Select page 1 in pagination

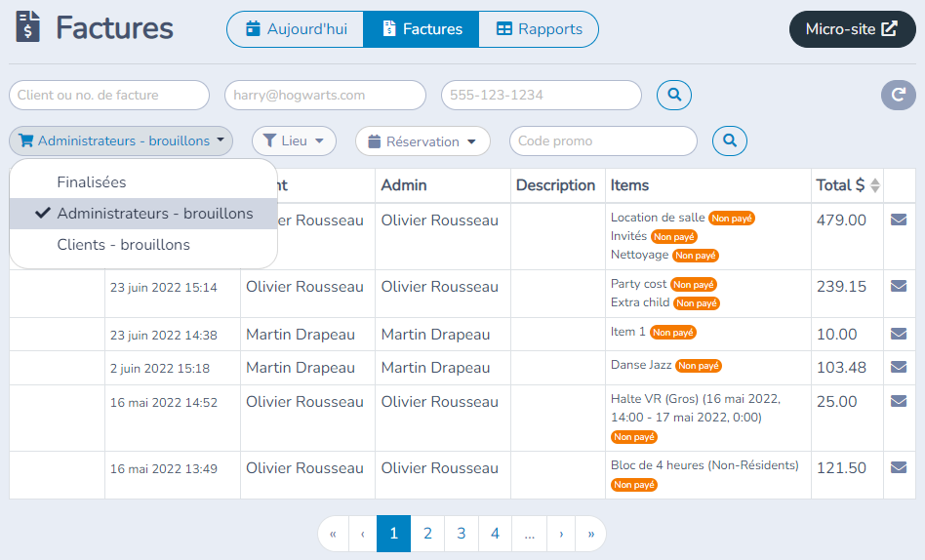pyautogui.click(x=393, y=534)
